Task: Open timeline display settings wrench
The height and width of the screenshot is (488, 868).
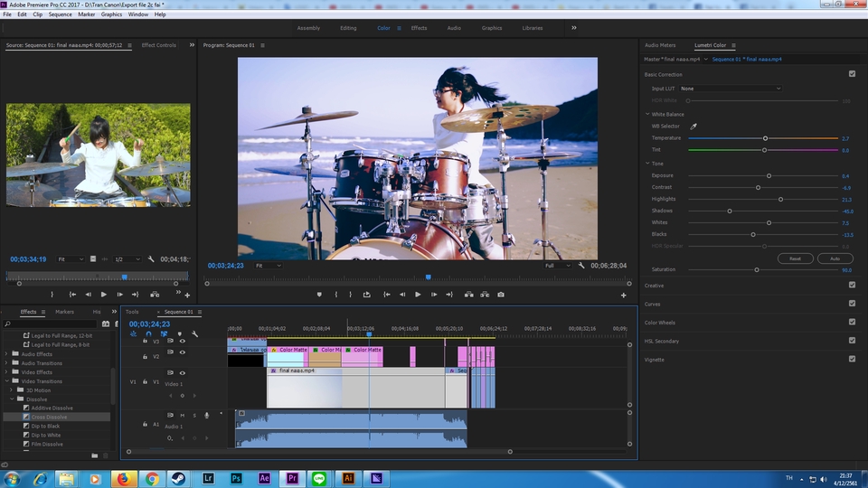Action: [x=195, y=334]
